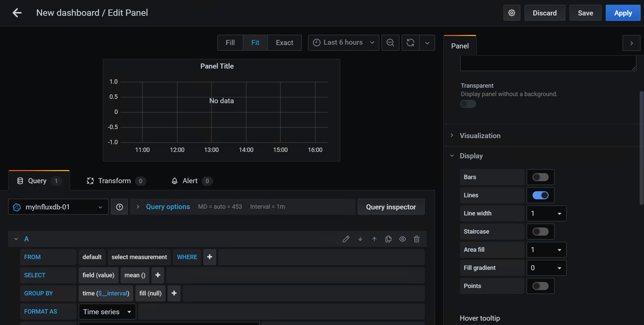Click the zoom out time range icon

(390, 43)
